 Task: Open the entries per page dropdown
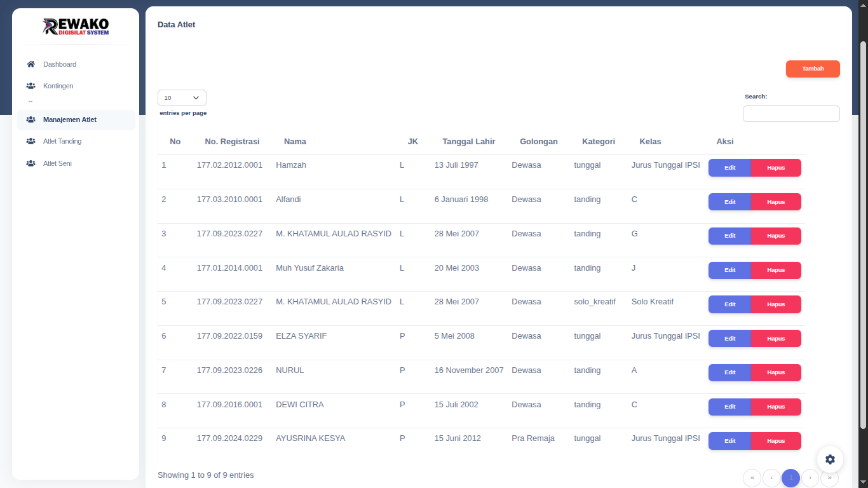[x=182, y=98]
